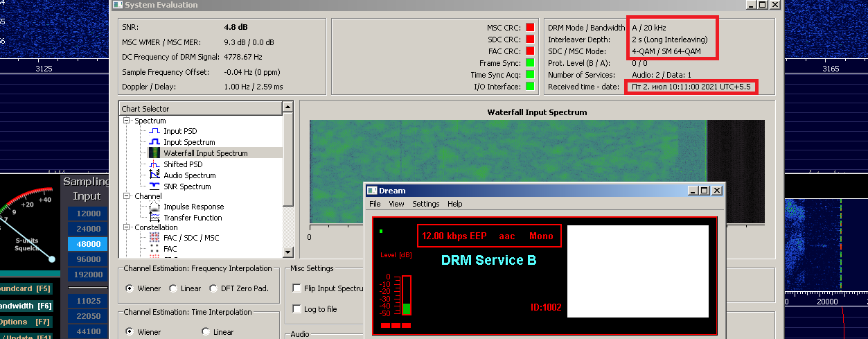Set input sampling rate 12000
Viewport: 868px width, 339px height.
(88, 214)
